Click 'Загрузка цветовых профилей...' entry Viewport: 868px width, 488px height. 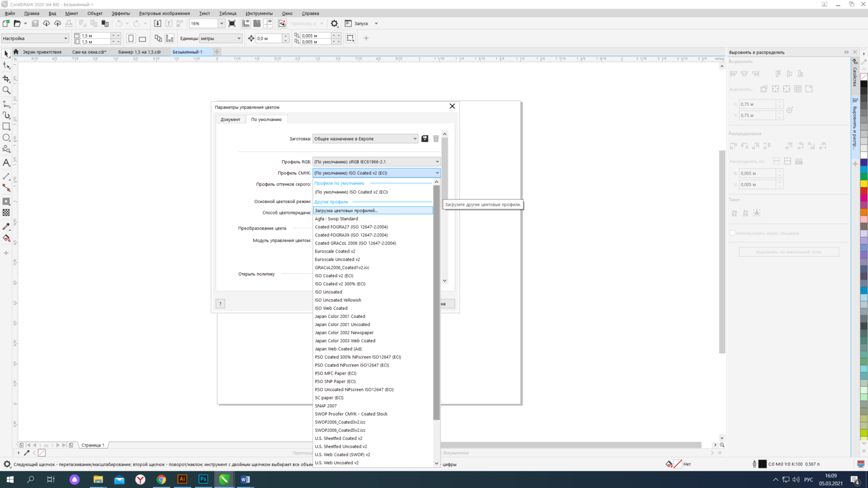click(x=346, y=210)
